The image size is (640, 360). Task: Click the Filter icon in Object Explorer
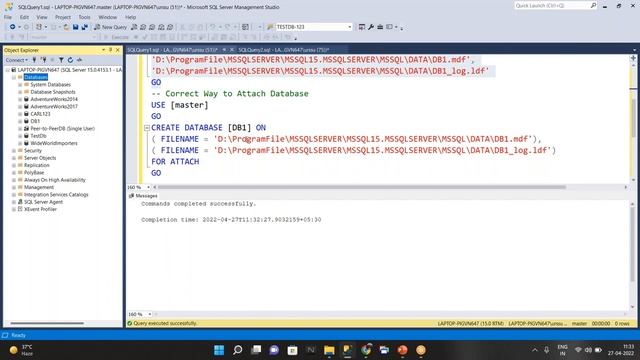[x=61, y=60]
